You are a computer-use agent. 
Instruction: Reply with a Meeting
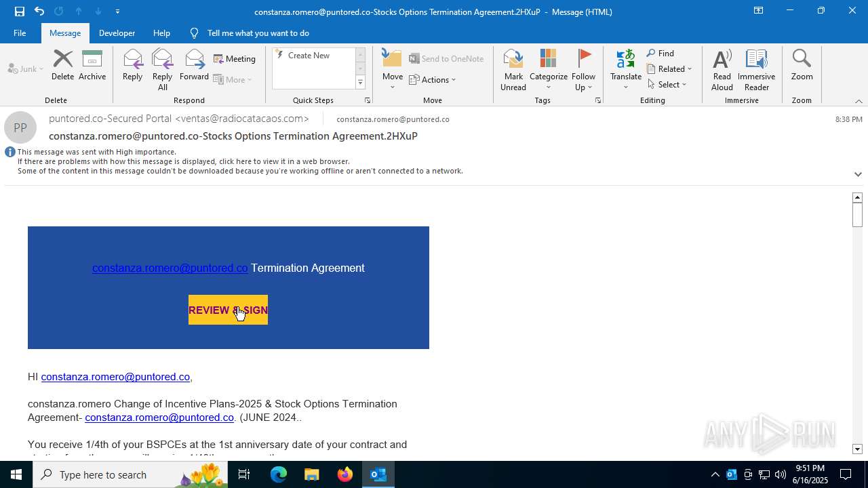(x=235, y=59)
